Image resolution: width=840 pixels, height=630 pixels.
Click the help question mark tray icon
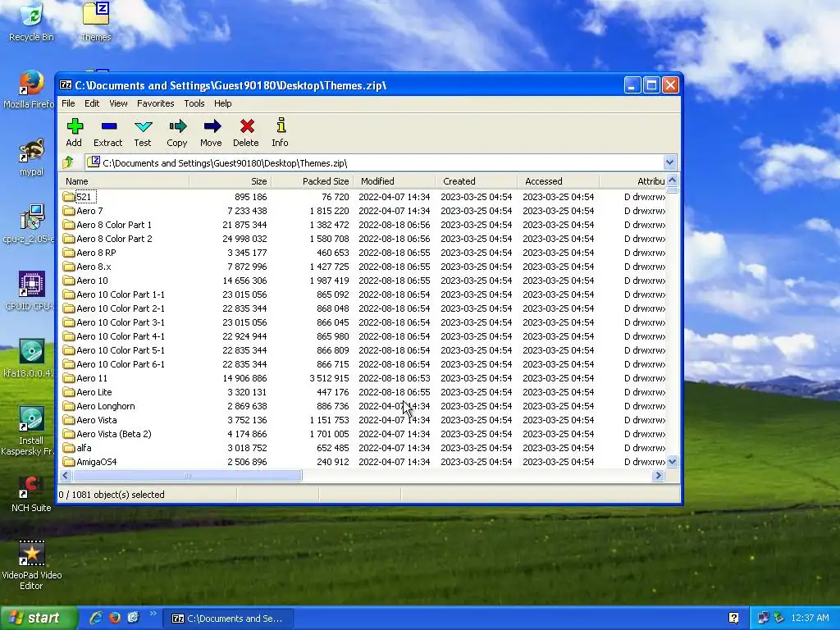point(733,618)
